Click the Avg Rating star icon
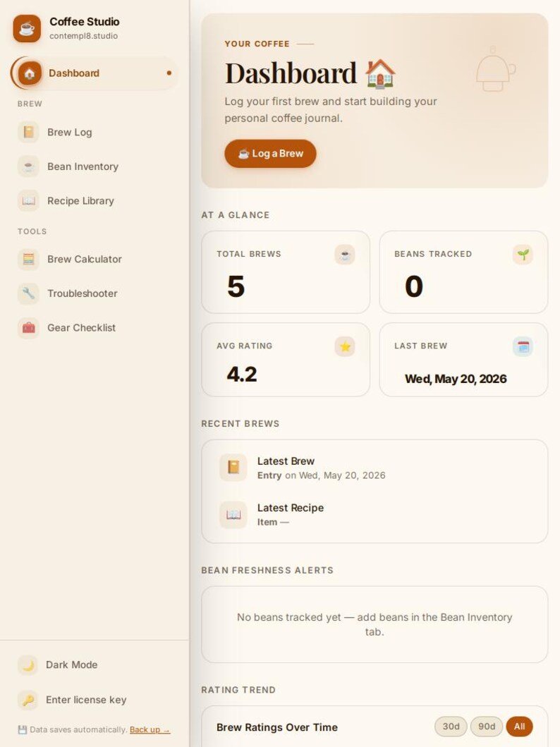 click(x=345, y=346)
